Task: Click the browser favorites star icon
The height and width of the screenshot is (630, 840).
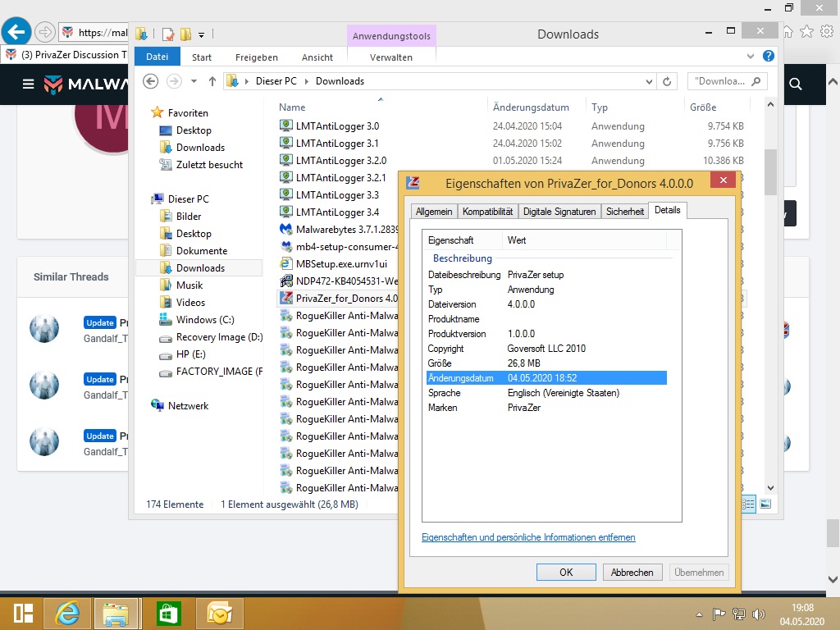Action: 806,32
